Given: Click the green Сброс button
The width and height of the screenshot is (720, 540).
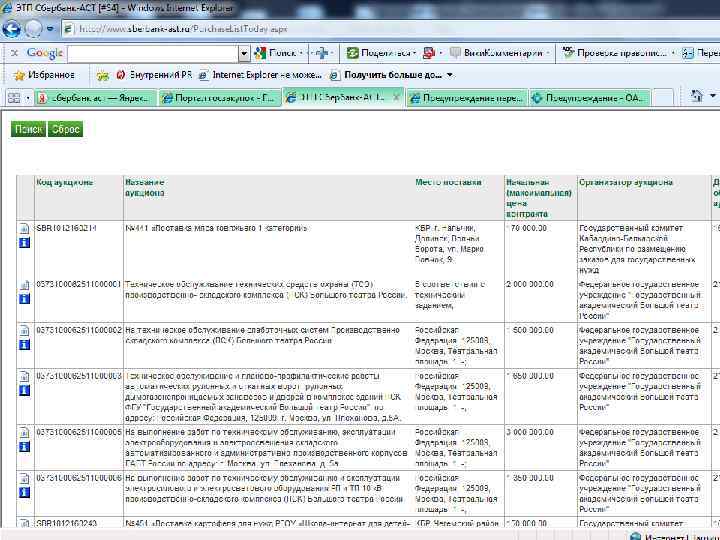Looking at the screenshot, I should [66, 129].
